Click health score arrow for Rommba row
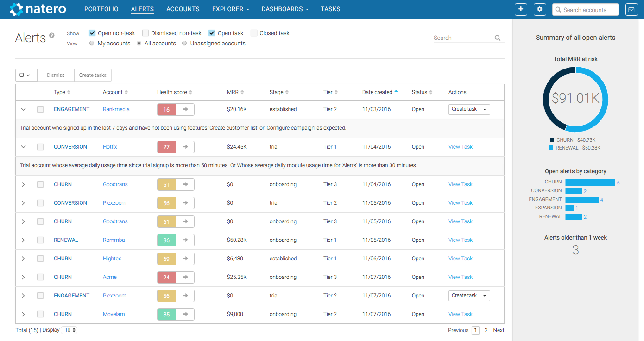644x341 pixels. click(x=185, y=240)
